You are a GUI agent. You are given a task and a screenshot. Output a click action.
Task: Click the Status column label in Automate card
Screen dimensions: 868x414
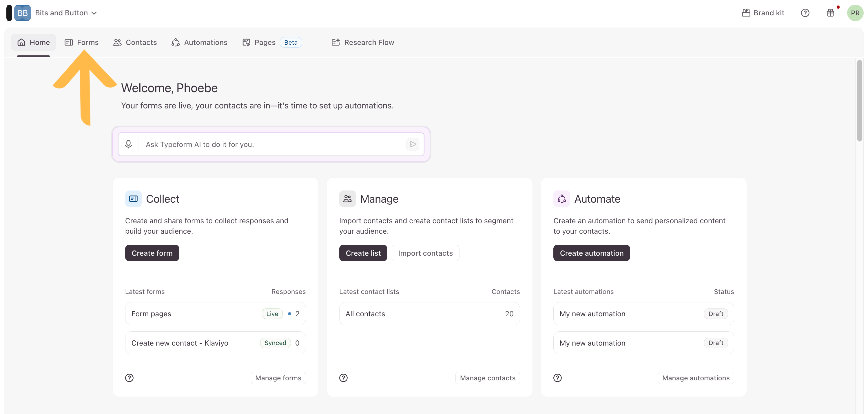click(x=724, y=292)
